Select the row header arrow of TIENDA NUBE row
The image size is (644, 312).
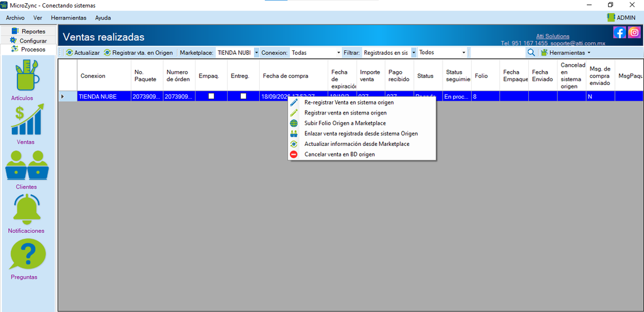(67, 96)
